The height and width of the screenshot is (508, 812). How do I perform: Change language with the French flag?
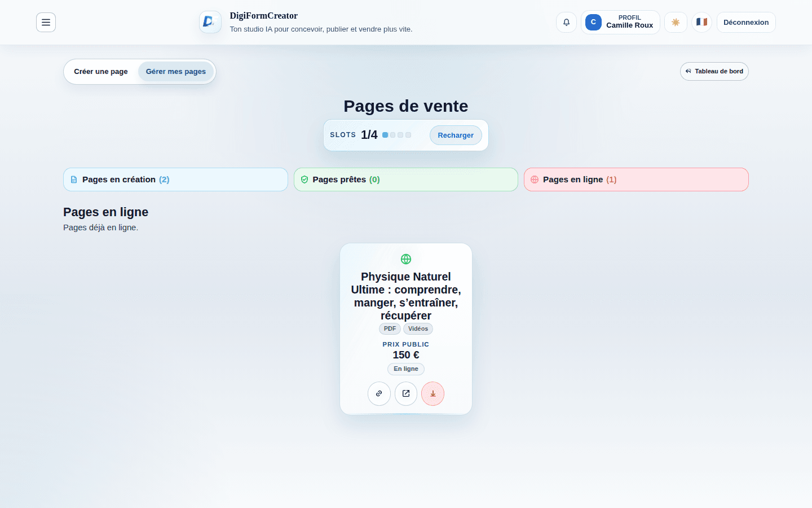coord(701,23)
